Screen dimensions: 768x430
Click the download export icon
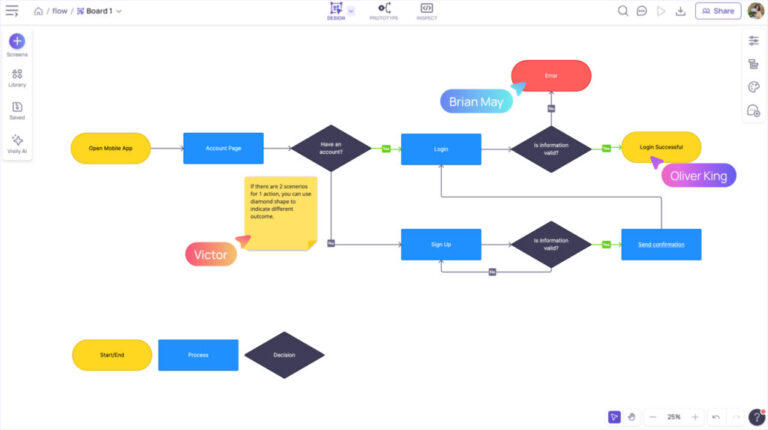(x=680, y=11)
